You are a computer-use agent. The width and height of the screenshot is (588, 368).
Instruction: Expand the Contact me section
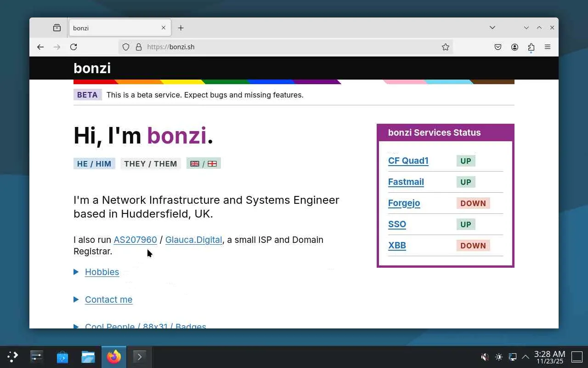click(x=108, y=299)
